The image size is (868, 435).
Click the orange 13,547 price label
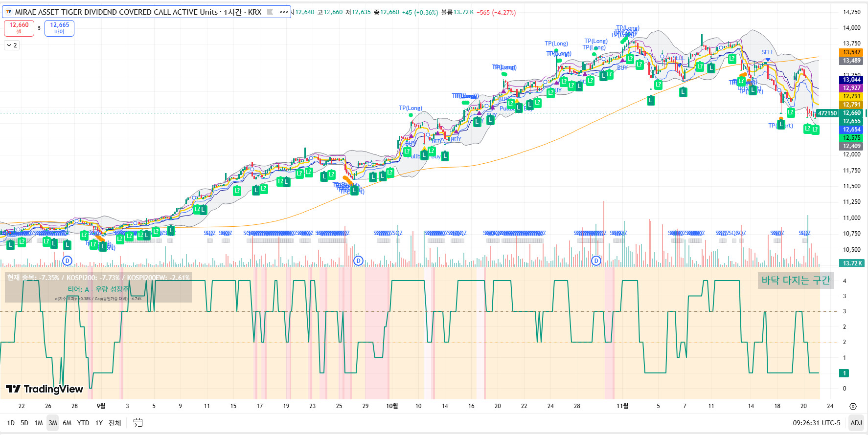click(851, 52)
